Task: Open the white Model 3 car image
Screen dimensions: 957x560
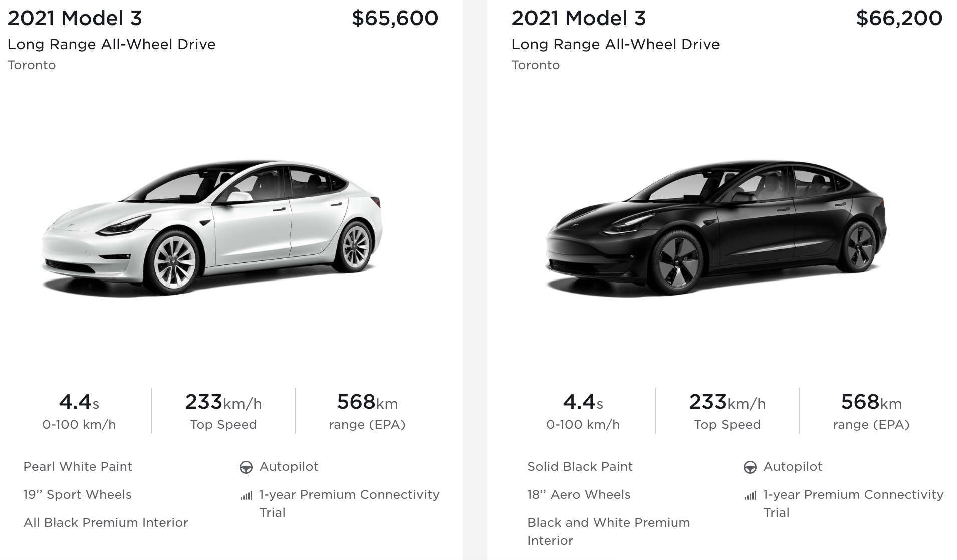Action: tap(212, 227)
